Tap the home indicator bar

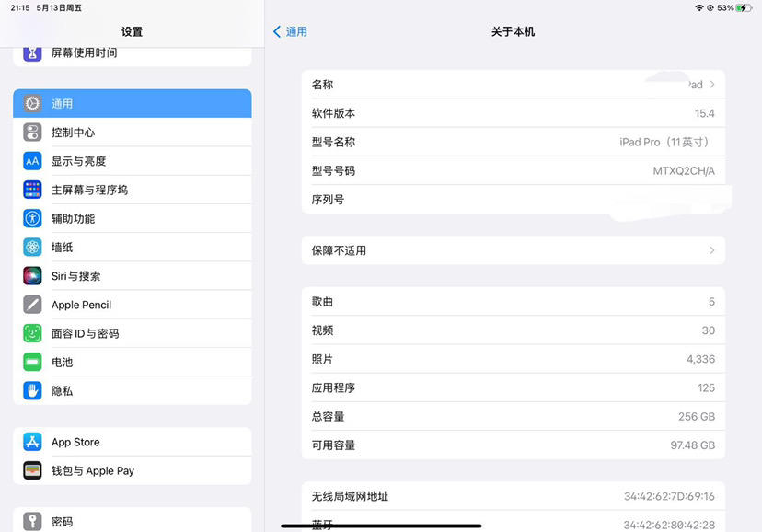click(381, 526)
